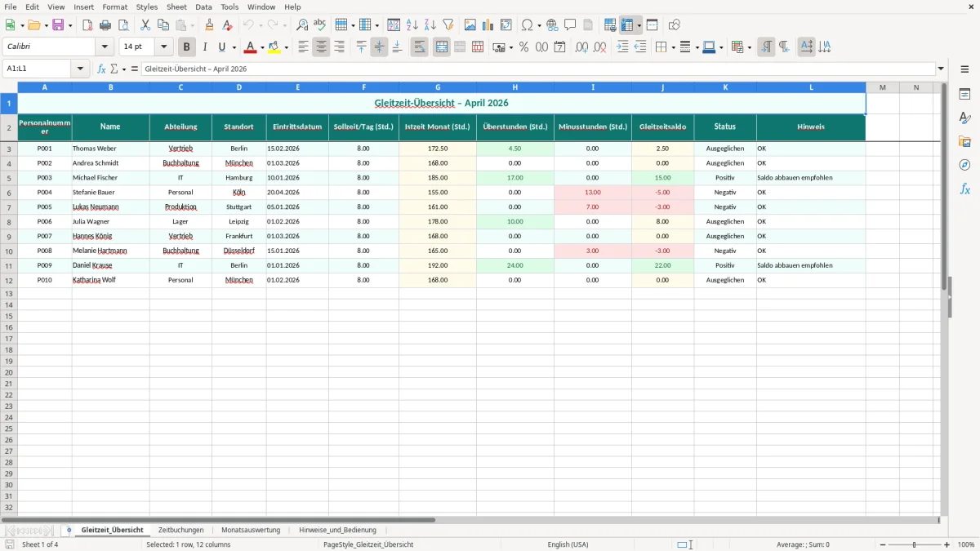Click zoom in plus button
Viewport: 980px width, 551px height.
(947, 544)
